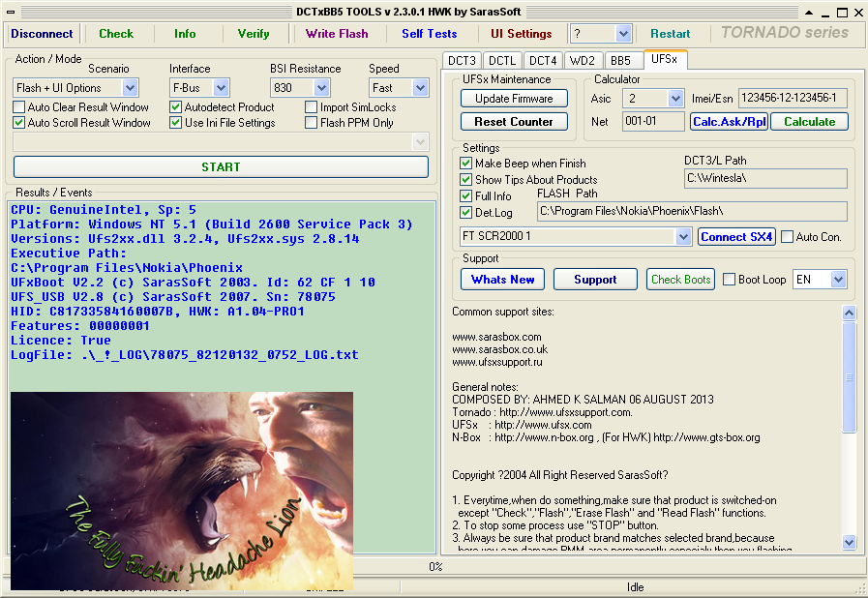Image resolution: width=868 pixels, height=598 pixels.
Task: Open the window system menu icon
Action: [x=11, y=12]
